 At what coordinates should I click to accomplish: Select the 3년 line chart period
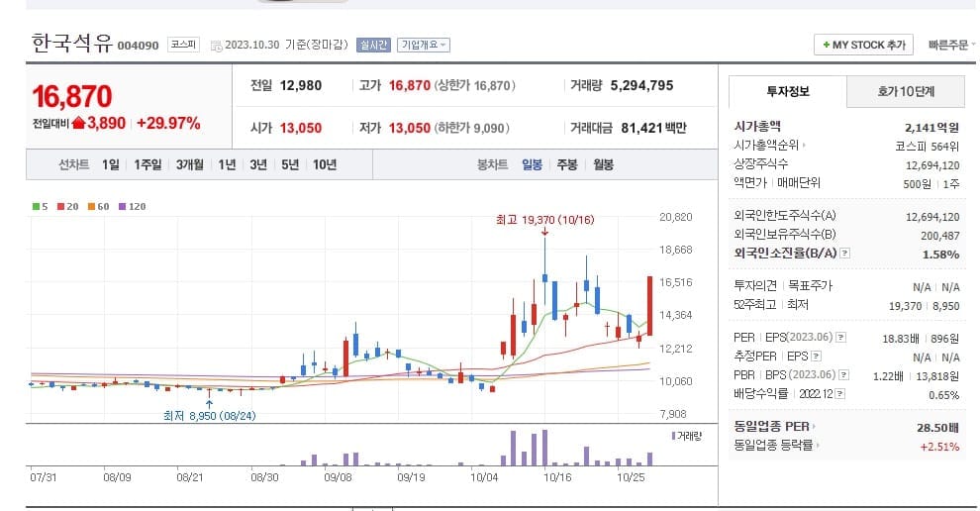pos(258,164)
